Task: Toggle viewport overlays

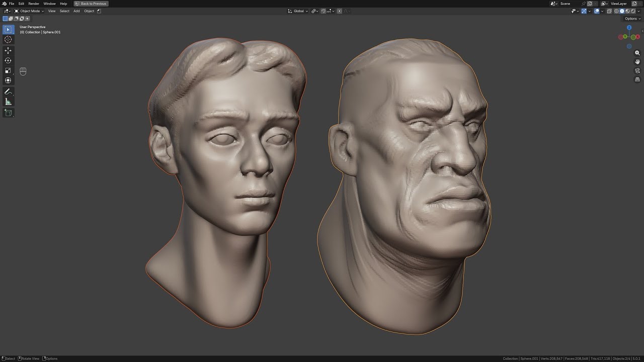Action: tap(597, 11)
